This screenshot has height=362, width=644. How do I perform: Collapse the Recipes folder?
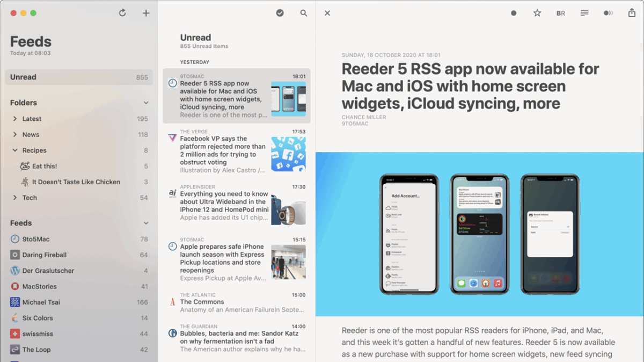(x=15, y=150)
